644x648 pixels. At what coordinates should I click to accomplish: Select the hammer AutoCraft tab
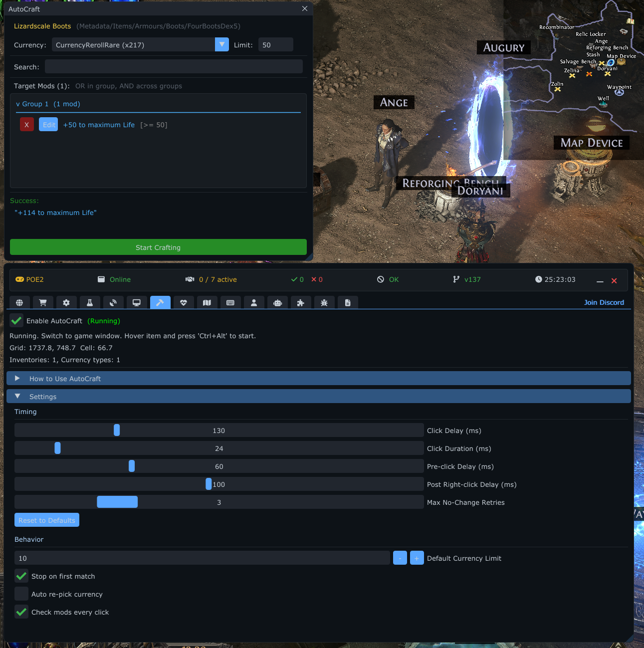click(x=160, y=302)
